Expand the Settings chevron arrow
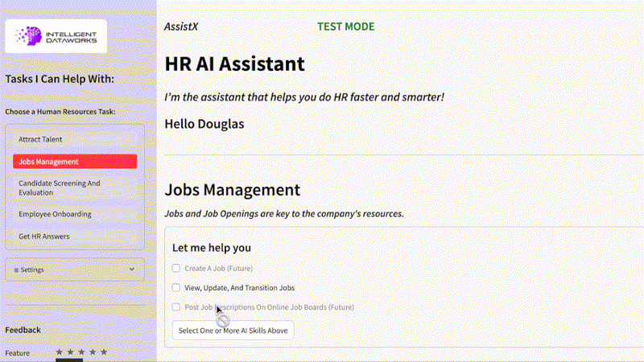This screenshot has width=644, height=362. 132,269
